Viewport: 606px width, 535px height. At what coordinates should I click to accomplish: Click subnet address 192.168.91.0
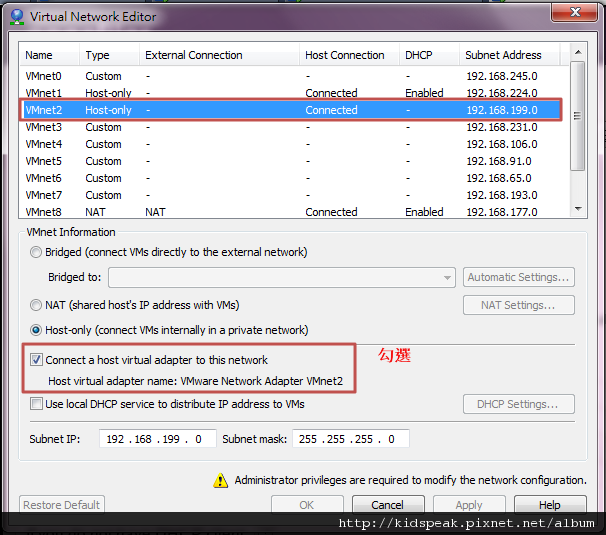tap(499, 161)
